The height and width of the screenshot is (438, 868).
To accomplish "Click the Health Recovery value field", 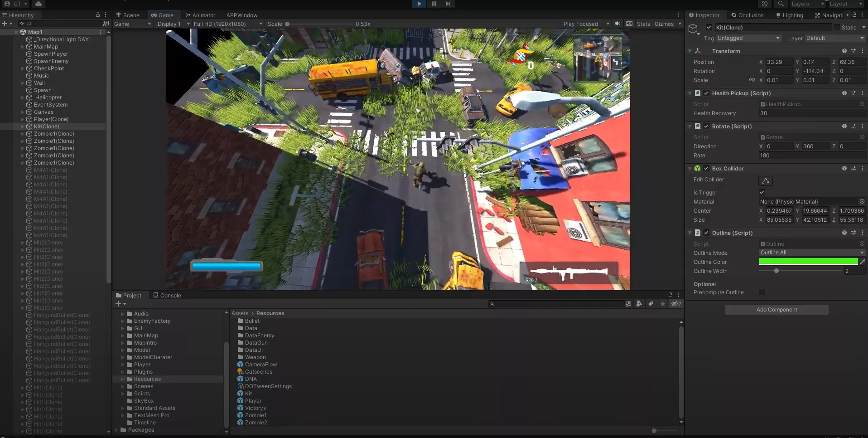I will [x=812, y=113].
